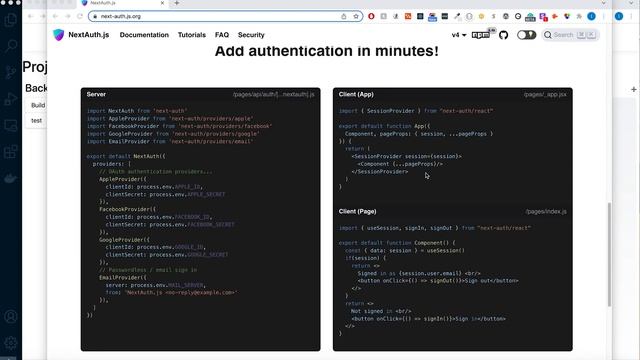Open VS Code Explorer files icon

[11, 20]
